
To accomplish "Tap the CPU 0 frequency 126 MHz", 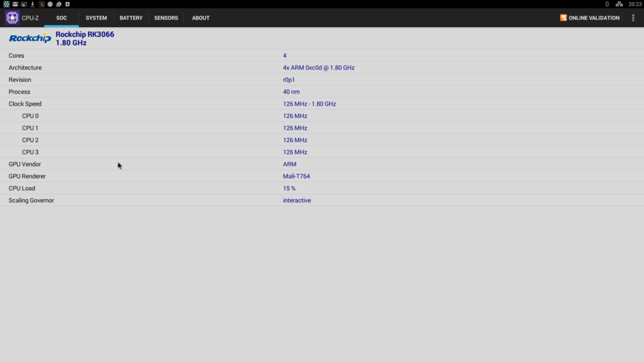I will (x=295, y=116).
